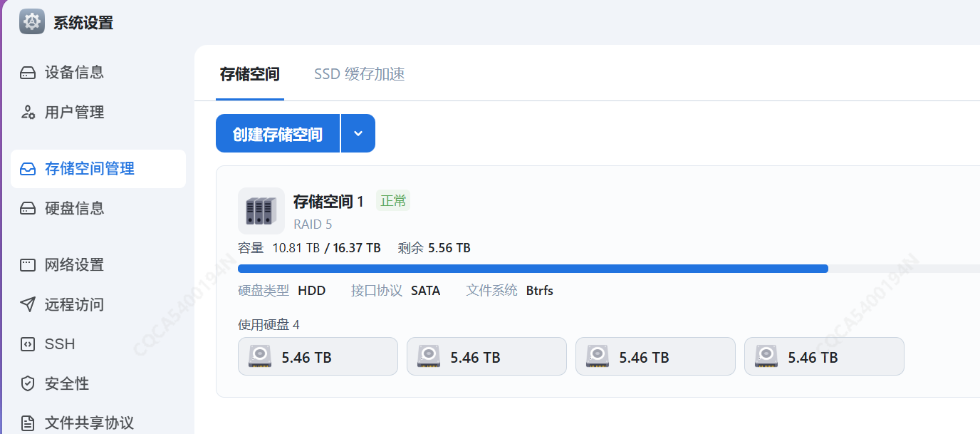Open 存储空间管理 in the sidebar
The width and height of the screenshot is (980, 434).
[x=89, y=169]
